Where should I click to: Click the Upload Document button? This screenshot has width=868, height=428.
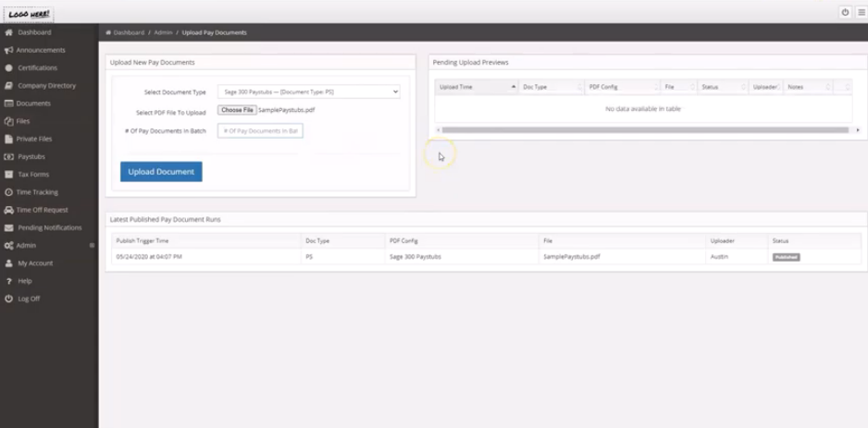(x=161, y=171)
